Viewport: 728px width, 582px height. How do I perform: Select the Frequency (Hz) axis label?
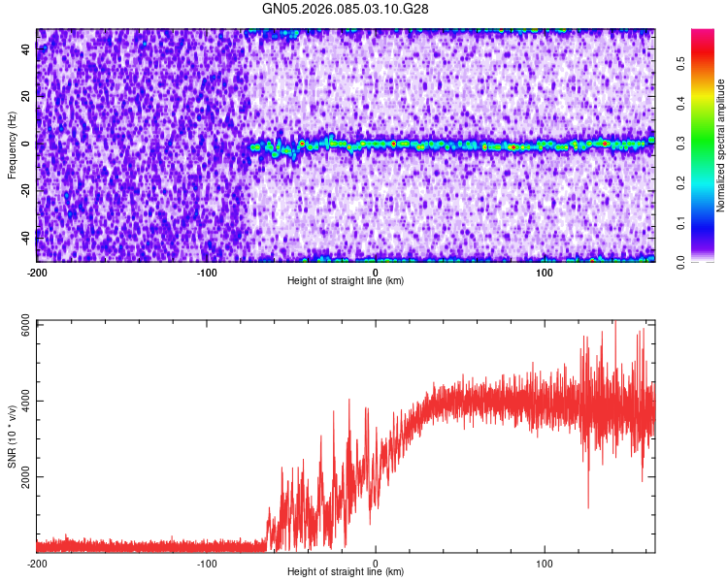(12, 145)
